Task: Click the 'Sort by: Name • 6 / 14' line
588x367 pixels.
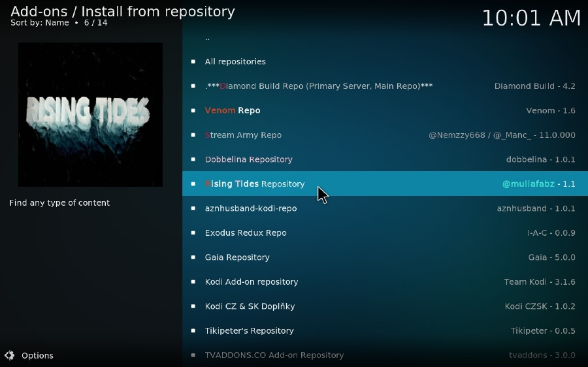Action: [x=59, y=23]
